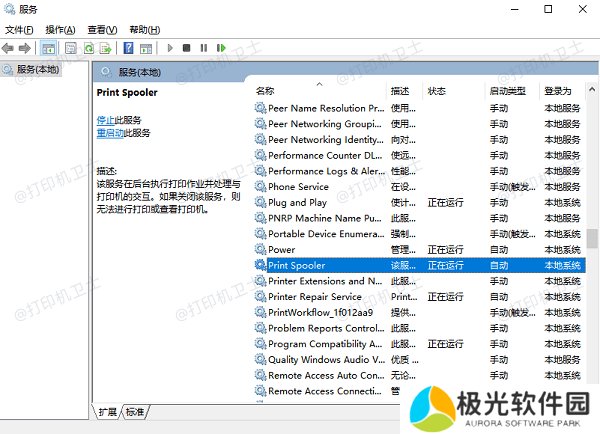600x434 pixels.
Task: Select the Printer Repair Service row
Action: [x=314, y=297]
